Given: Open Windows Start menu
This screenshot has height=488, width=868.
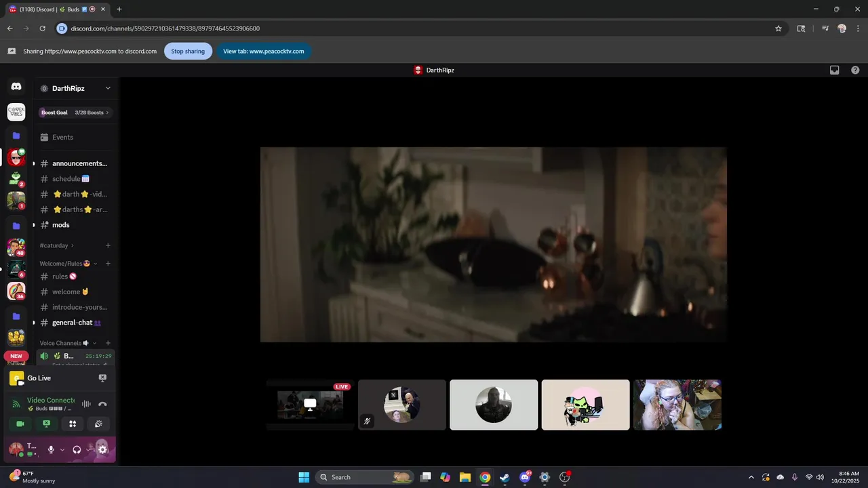Looking at the screenshot, I should [304, 477].
